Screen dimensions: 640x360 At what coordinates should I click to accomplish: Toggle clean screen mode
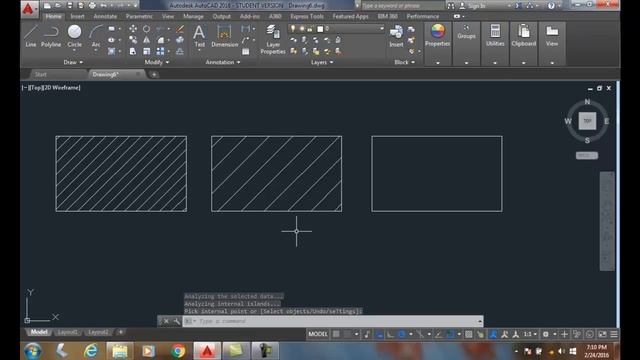602,334
